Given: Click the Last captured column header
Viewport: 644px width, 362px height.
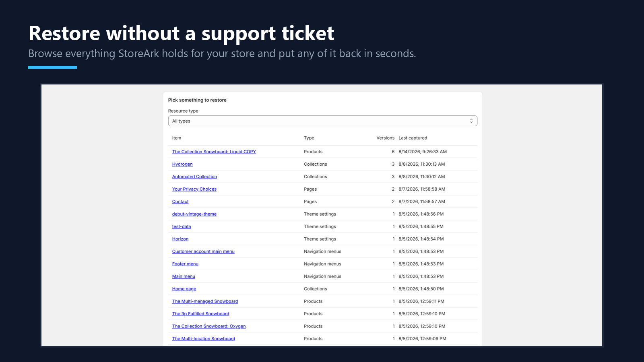Looking at the screenshot, I should [x=413, y=138].
